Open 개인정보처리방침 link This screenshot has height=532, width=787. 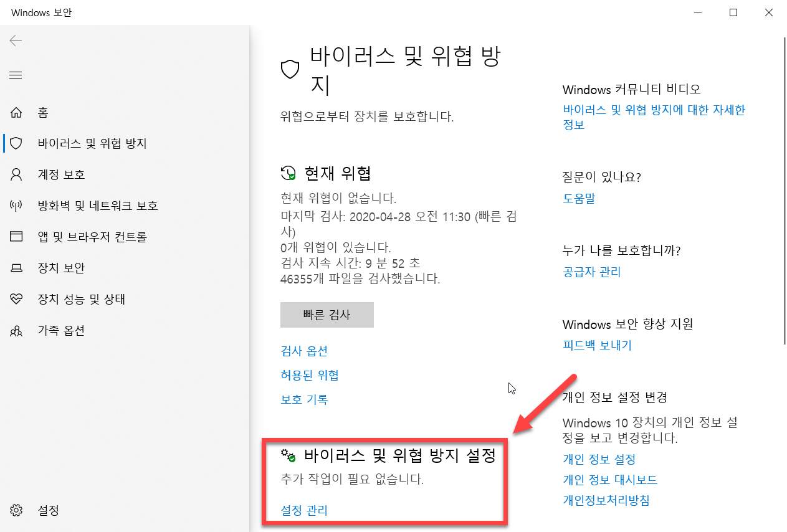pyautogui.click(x=606, y=500)
